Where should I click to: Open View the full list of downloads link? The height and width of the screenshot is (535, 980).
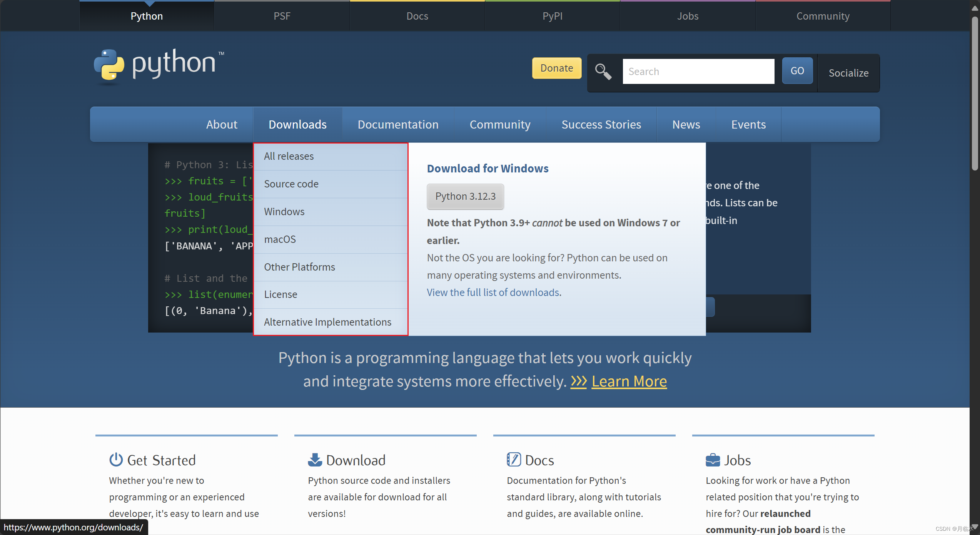(x=493, y=293)
